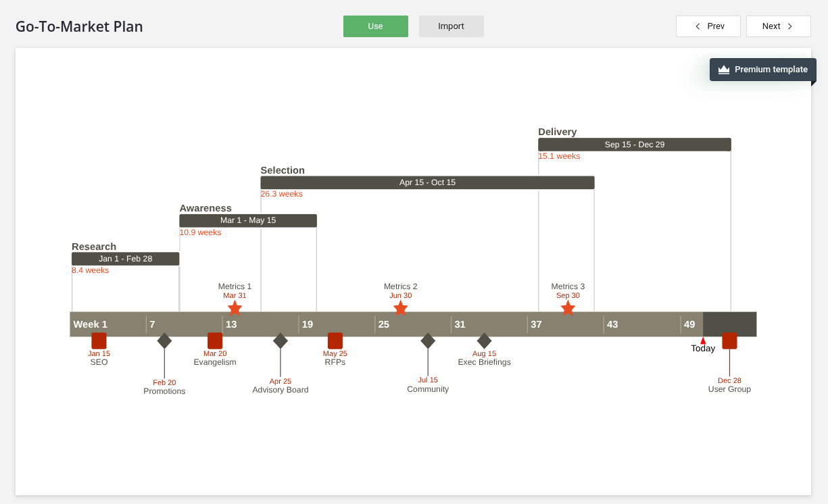Click the Jul 15 date label
This screenshot has height=504, width=828.
[428, 380]
